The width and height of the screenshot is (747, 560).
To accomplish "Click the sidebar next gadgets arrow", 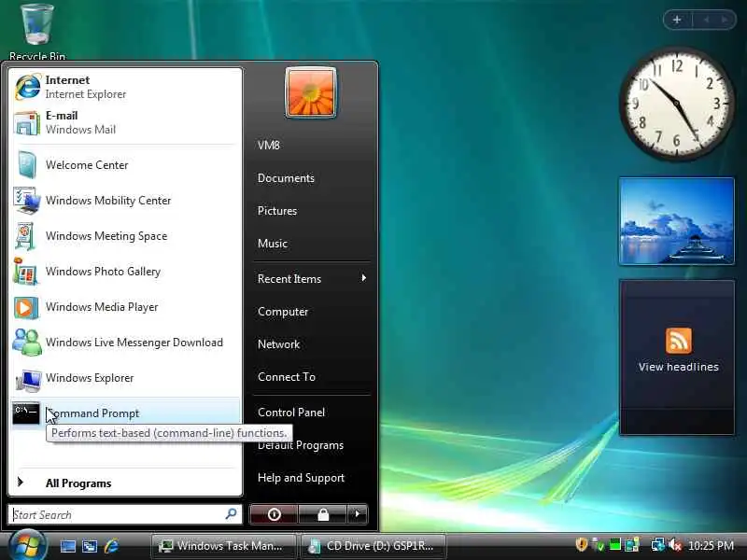I will 726,20.
